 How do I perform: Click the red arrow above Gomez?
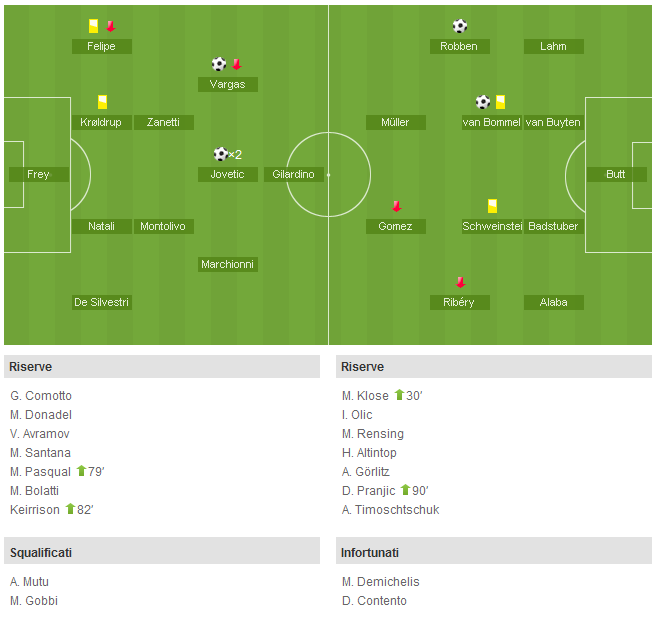397,206
